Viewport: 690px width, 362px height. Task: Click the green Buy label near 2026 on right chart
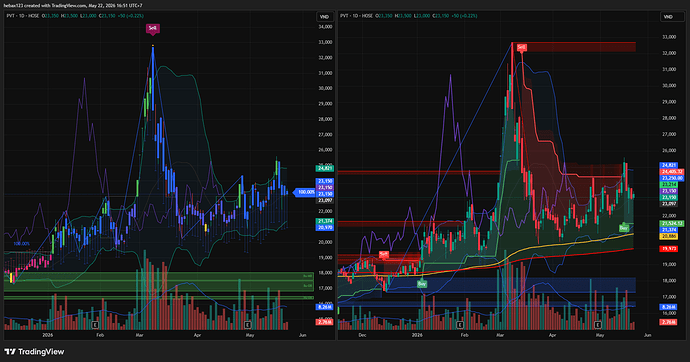click(422, 284)
